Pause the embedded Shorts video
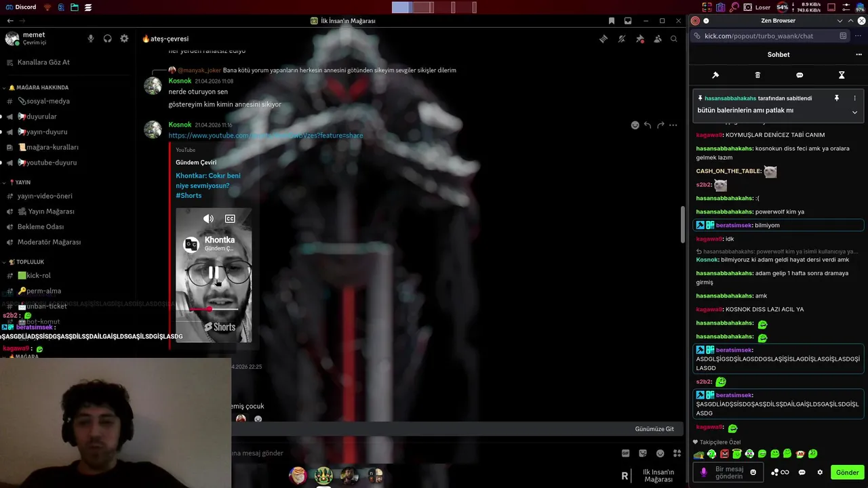 tap(212, 272)
